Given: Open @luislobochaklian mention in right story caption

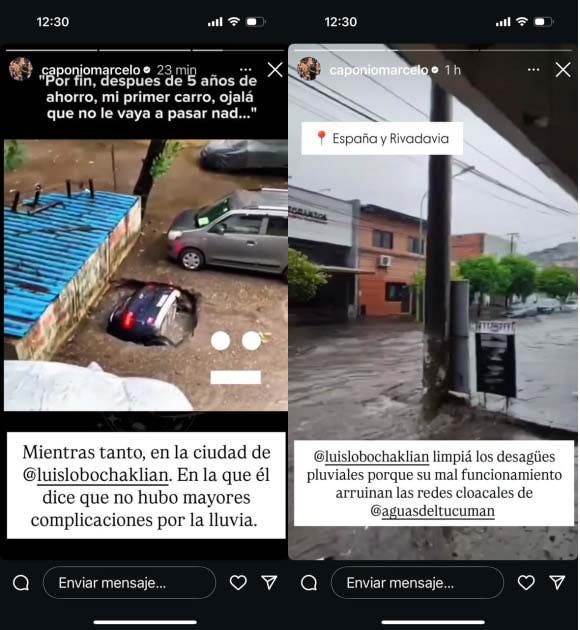Looking at the screenshot, I should tap(371, 457).
